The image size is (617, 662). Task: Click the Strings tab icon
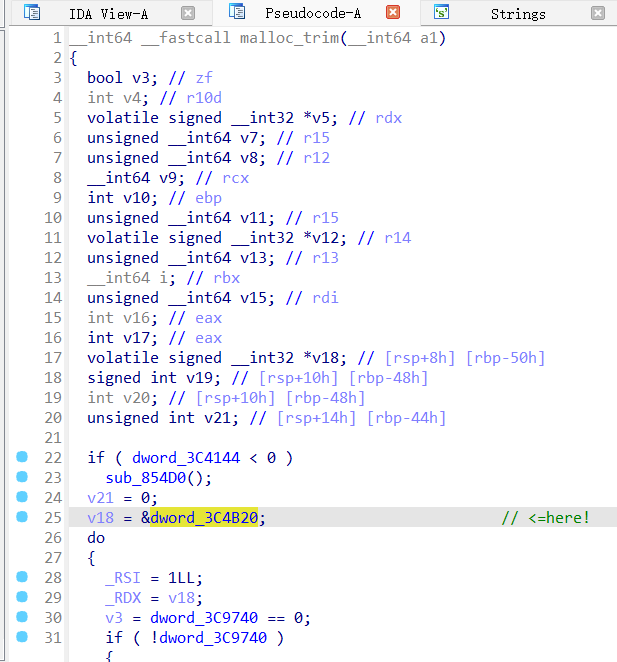tap(441, 13)
